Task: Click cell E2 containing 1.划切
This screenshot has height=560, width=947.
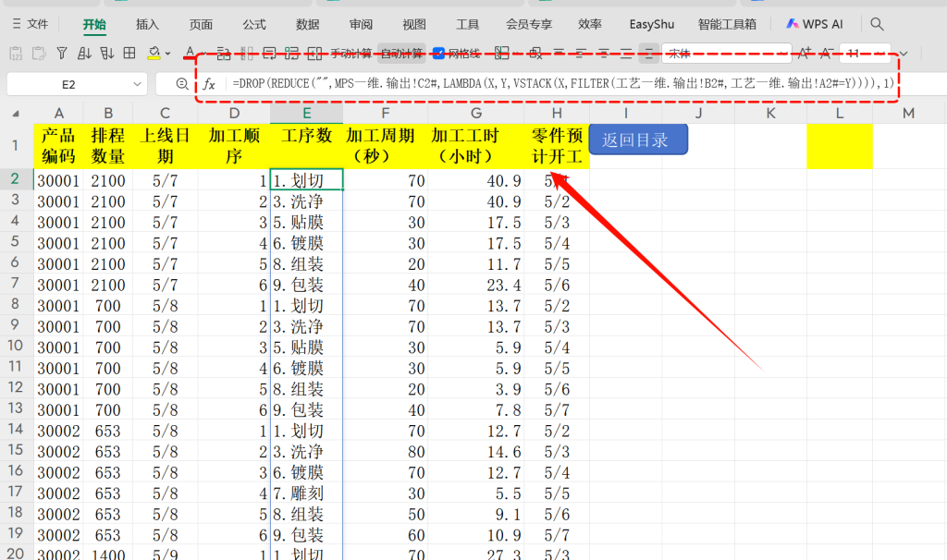Action: pyautogui.click(x=306, y=180)
